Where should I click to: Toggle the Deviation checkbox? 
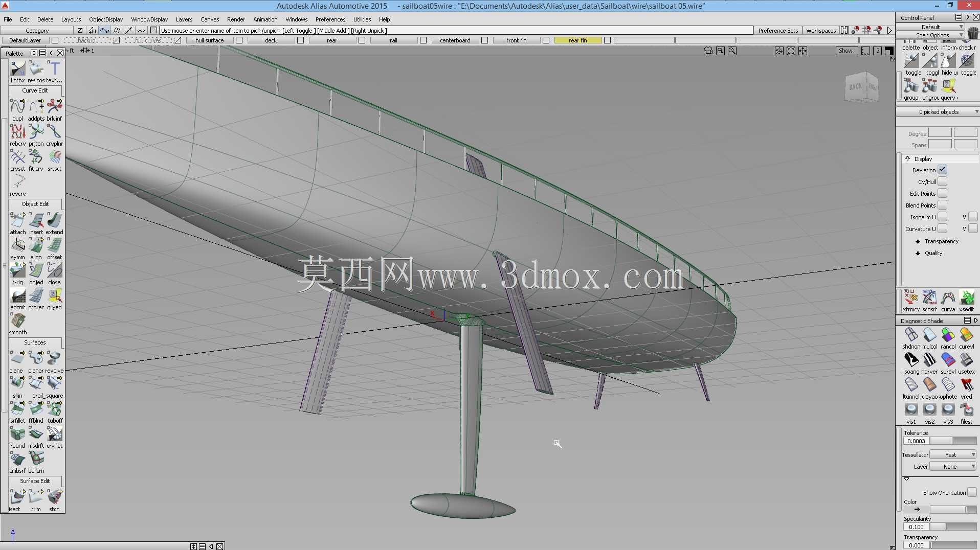click(942, 170)
